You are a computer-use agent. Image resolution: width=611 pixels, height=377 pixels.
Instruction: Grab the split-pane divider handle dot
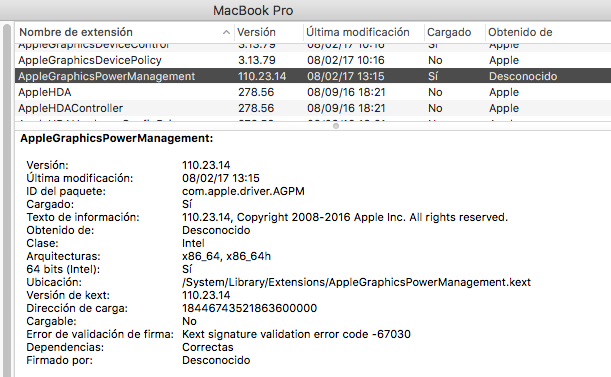pos(336,126)
